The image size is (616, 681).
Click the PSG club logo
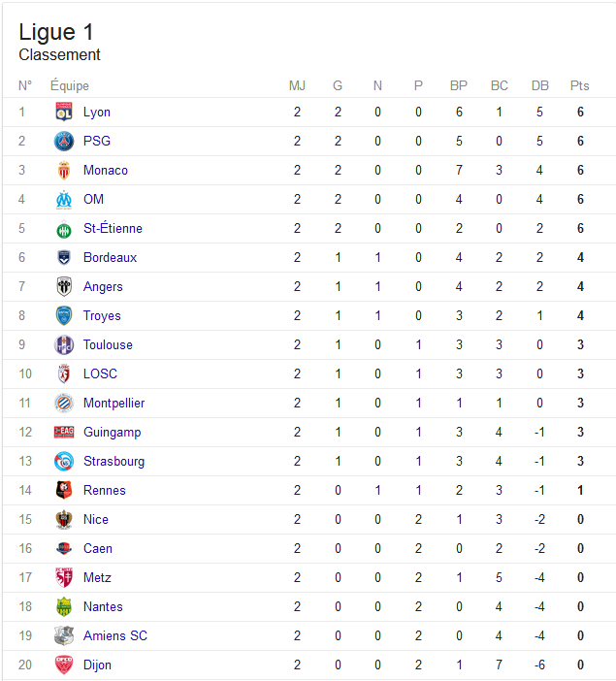64,142
